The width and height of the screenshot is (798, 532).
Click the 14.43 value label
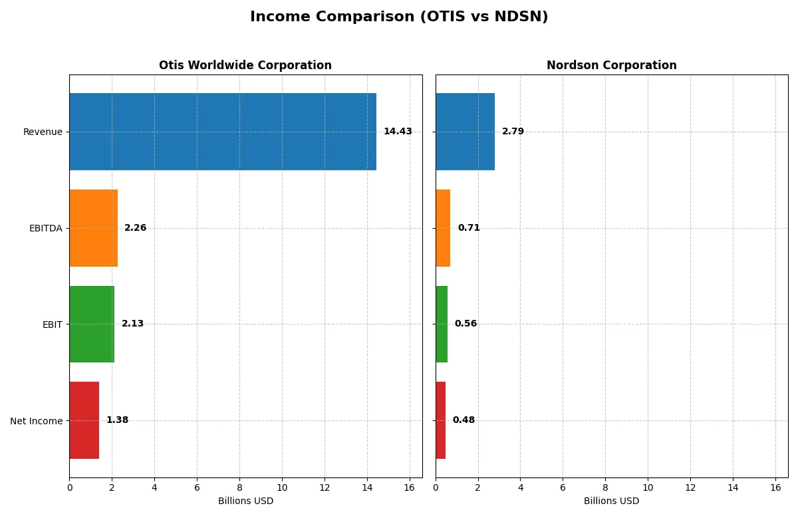coord(397,131)
